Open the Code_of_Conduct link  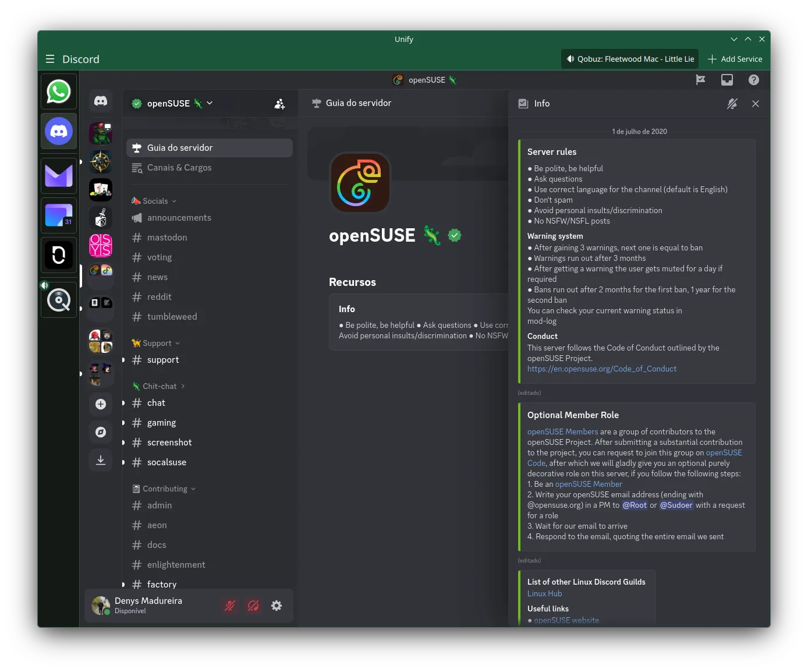[601, 369]
